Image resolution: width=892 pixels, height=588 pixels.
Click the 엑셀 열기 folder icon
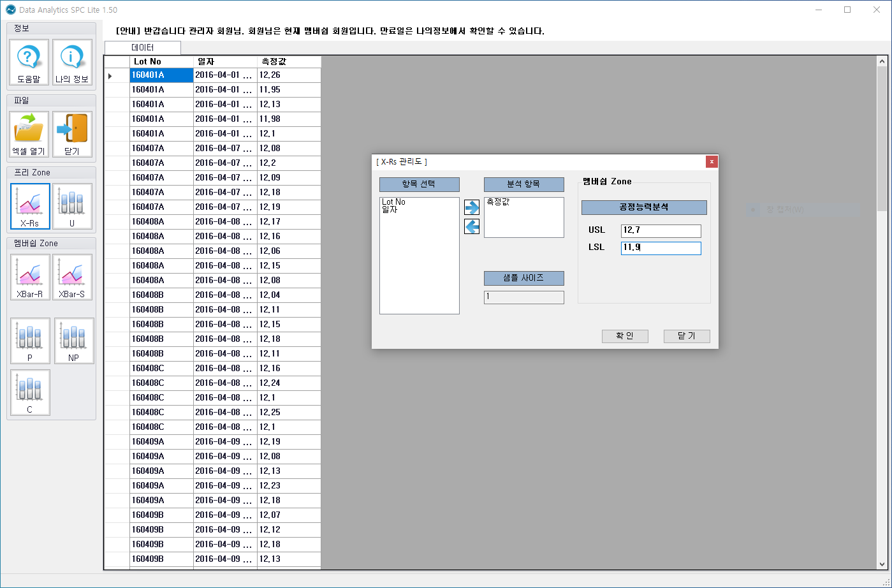point(29,135)
